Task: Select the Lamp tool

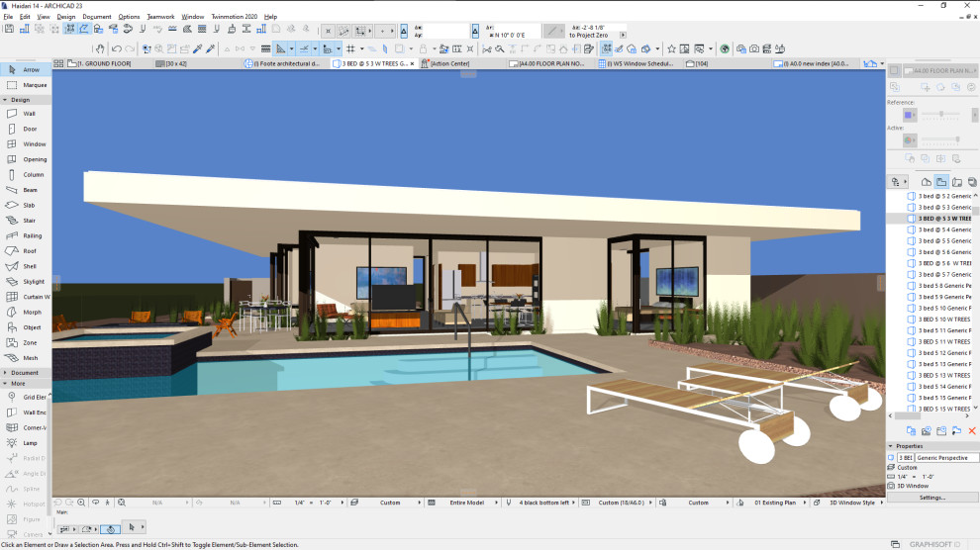Action: tap(25, 443)
